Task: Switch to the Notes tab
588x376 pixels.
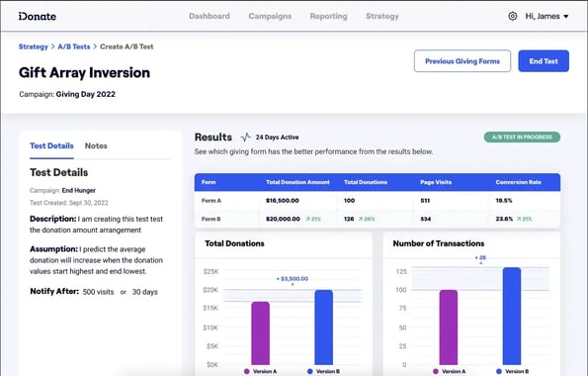Action: point(96,145)
